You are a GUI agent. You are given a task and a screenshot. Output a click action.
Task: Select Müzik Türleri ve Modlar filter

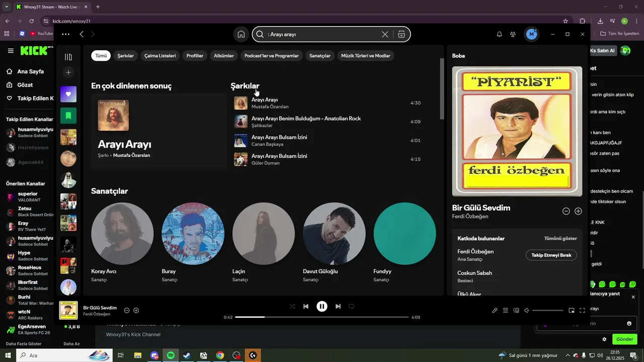pos(366,56)
